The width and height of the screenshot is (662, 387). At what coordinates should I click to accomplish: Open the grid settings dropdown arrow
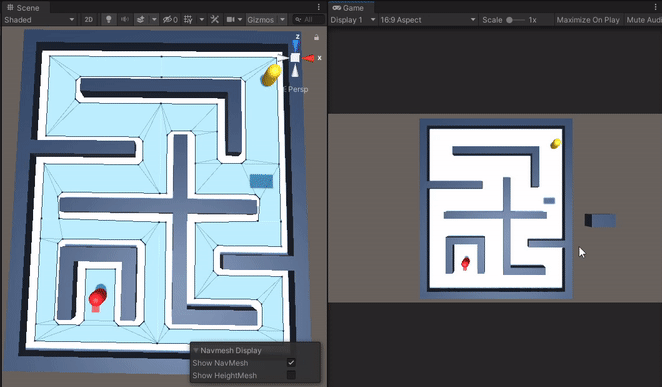click(x=202, y=20)
